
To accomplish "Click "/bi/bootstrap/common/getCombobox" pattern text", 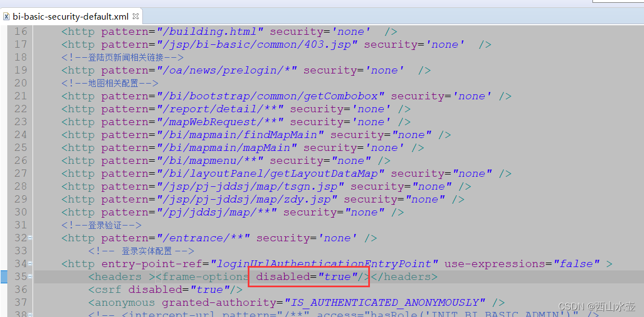I will tap(270, 96).
